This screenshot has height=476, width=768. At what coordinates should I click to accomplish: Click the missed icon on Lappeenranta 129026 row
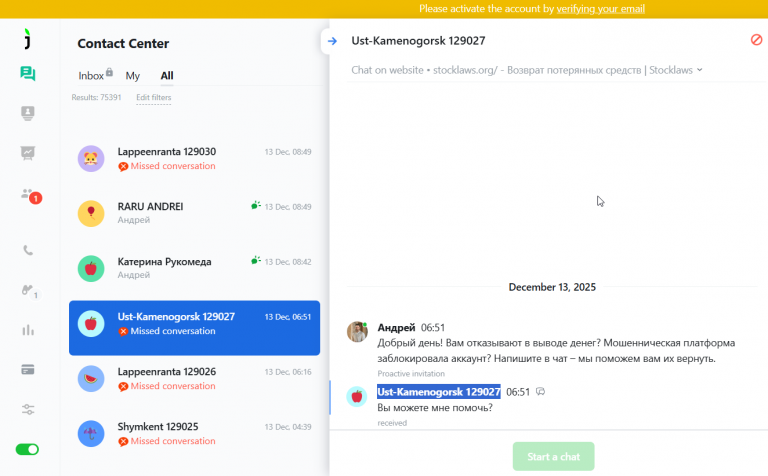click(123, 387)
